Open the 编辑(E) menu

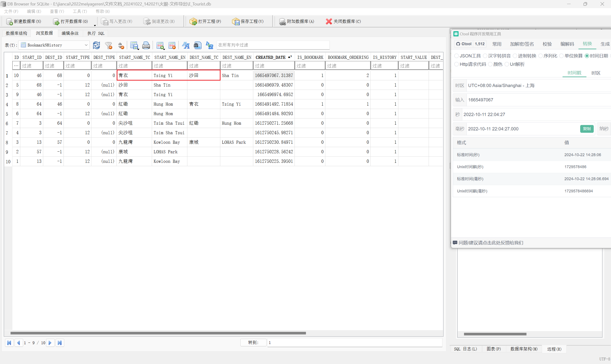click(34, 11)
